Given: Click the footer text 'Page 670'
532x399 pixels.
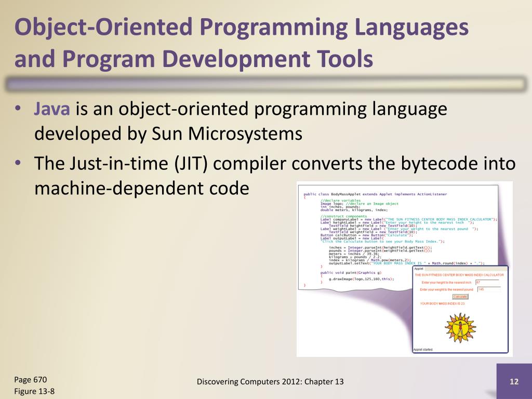Looking at the screenshot, I should coord(31,380).
